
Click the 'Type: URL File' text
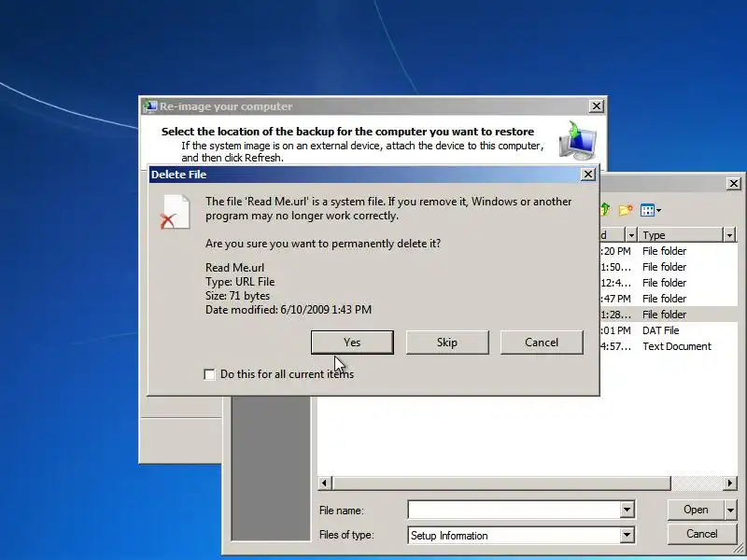tap(240, 282)
